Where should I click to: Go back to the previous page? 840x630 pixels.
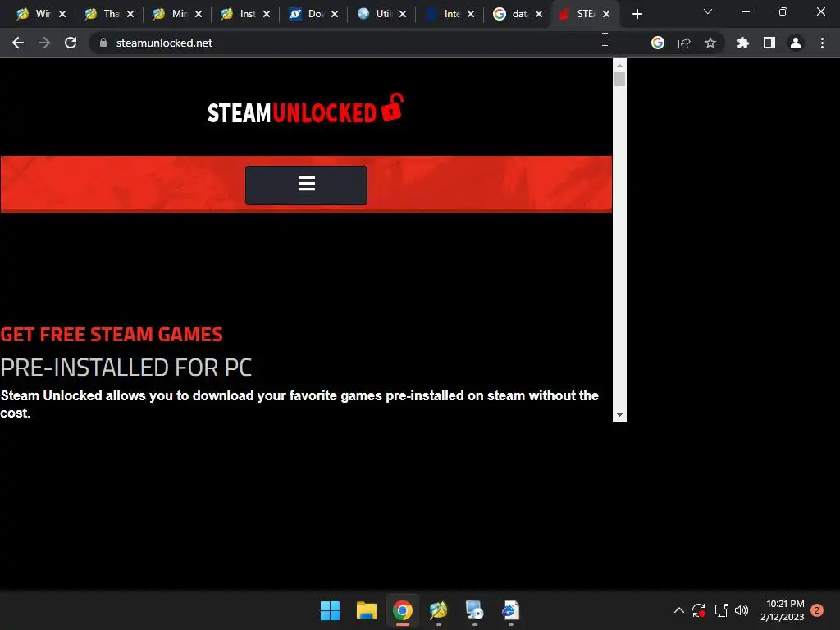coord(18,43)
